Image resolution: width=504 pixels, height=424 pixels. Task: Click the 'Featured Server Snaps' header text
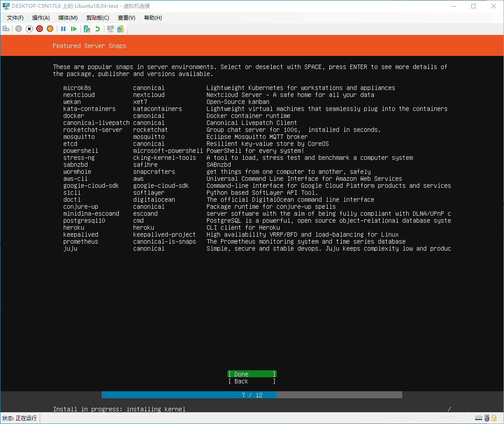tap(90, 46)
